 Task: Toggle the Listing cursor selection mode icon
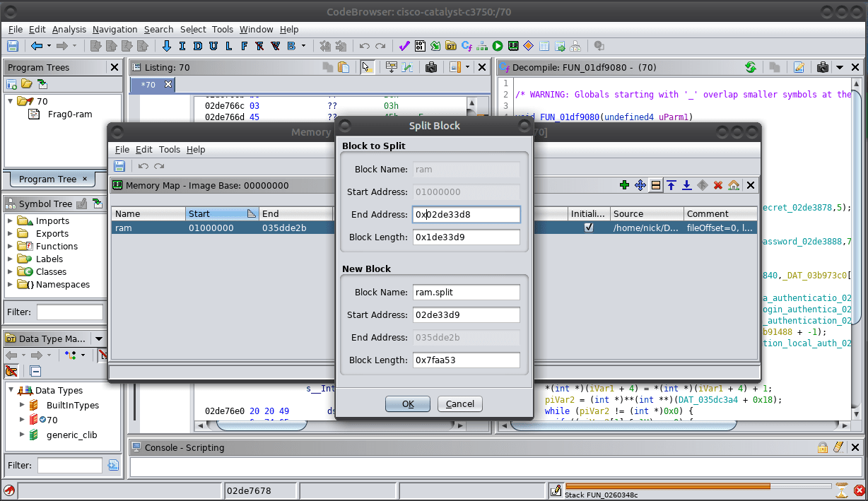[x=366, y=67]
